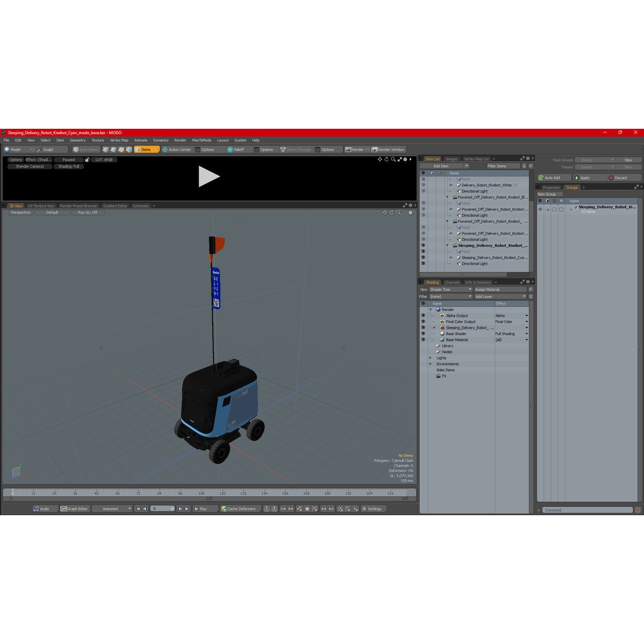Click Apply button

[x=589, y=178]
